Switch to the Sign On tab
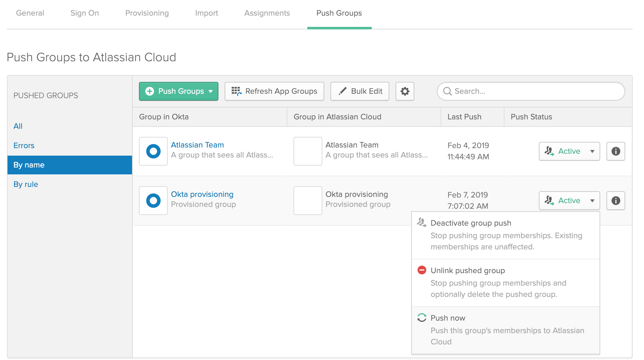The height and width of the screenshot is (360, 644). pyautogui.click(x=84, y=13)
